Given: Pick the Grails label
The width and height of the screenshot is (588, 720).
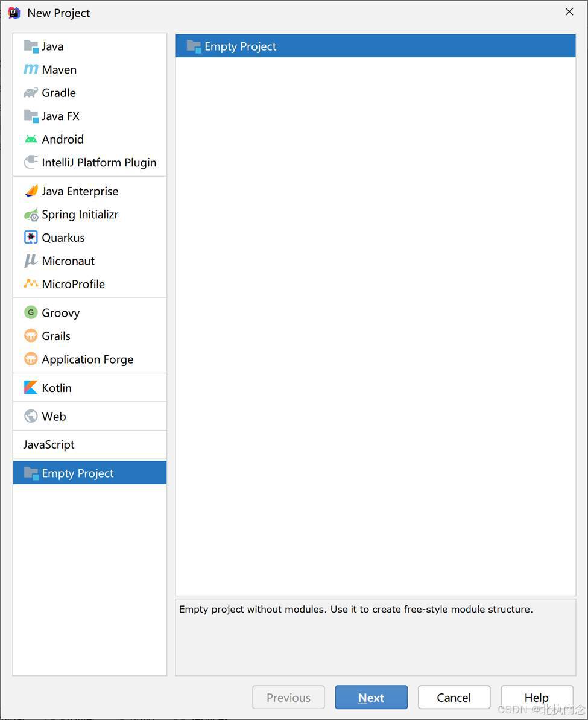Looking at the screenshot, I should click(x=56, y=336).
